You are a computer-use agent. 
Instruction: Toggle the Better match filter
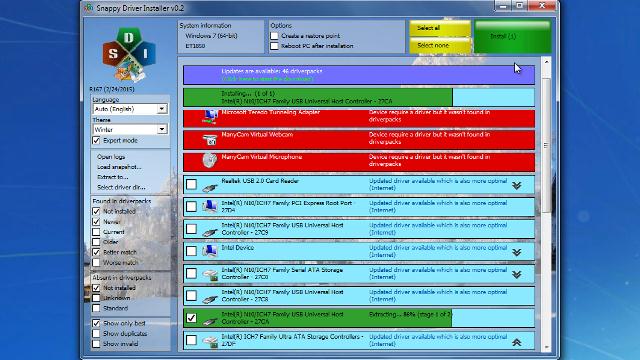96,252
